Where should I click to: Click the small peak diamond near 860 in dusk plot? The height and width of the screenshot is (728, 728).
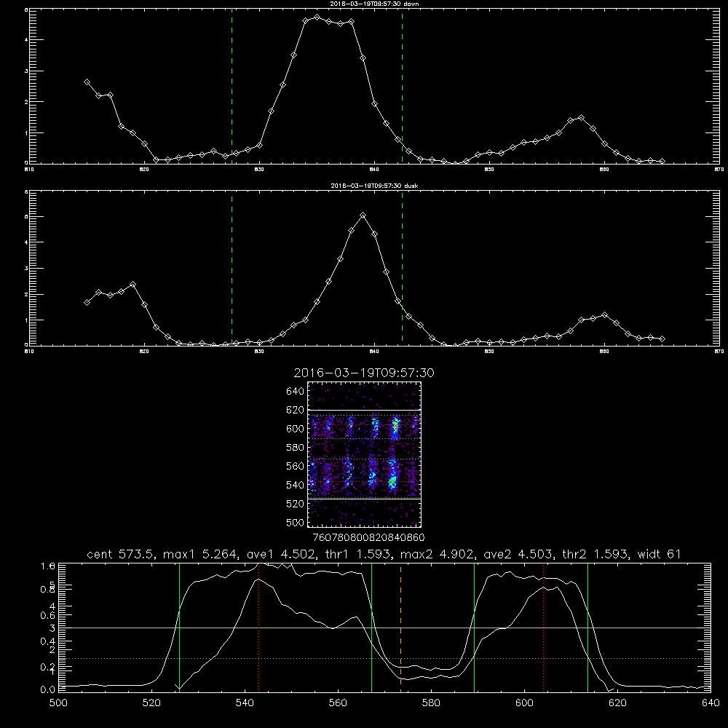(x=604, y=315)
